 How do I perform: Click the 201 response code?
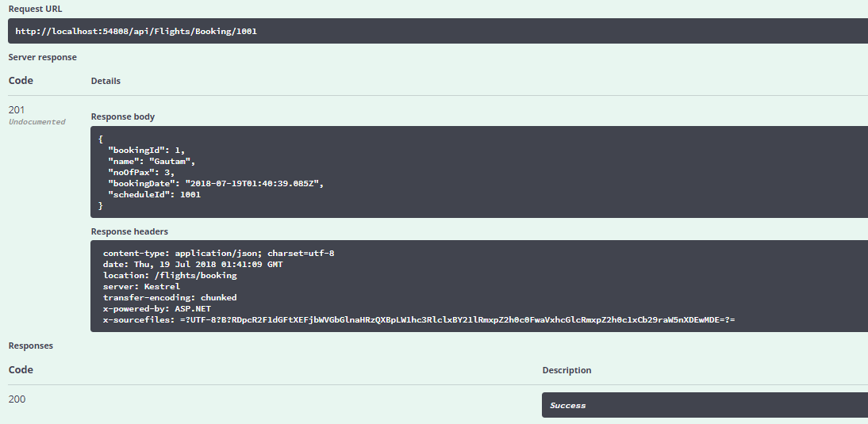tap(17, 110)
